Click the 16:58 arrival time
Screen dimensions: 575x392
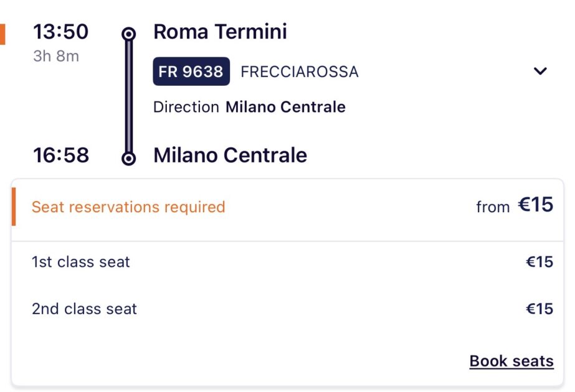60,155
